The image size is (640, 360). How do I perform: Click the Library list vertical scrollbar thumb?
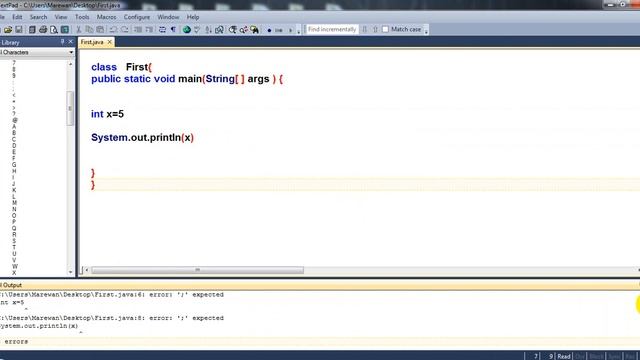[x=70, y=108]
